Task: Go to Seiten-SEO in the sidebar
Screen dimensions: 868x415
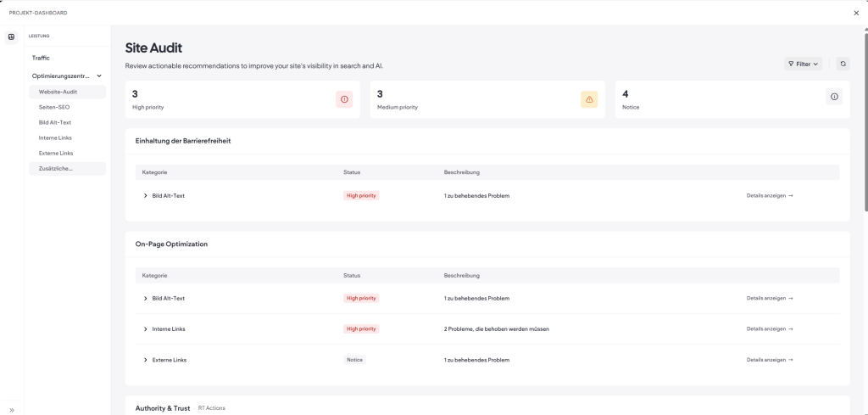Action: pyautogui.click(x=54, y=107)
